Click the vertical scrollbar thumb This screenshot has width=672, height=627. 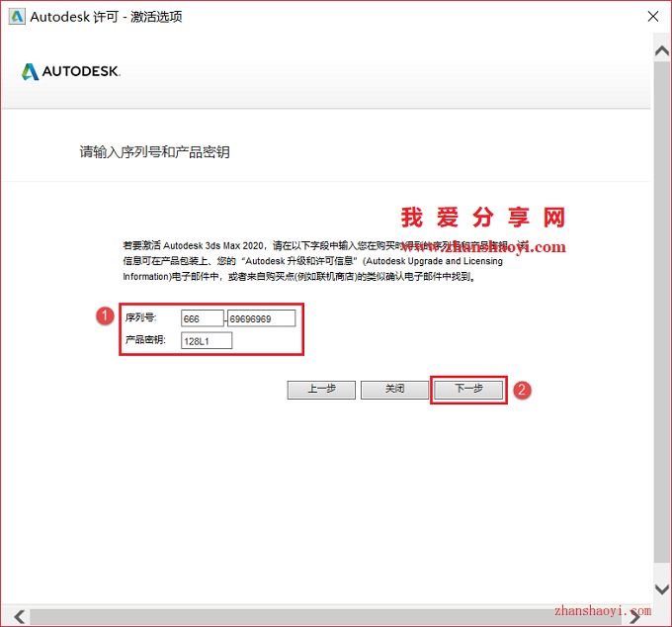click(662, 312)
